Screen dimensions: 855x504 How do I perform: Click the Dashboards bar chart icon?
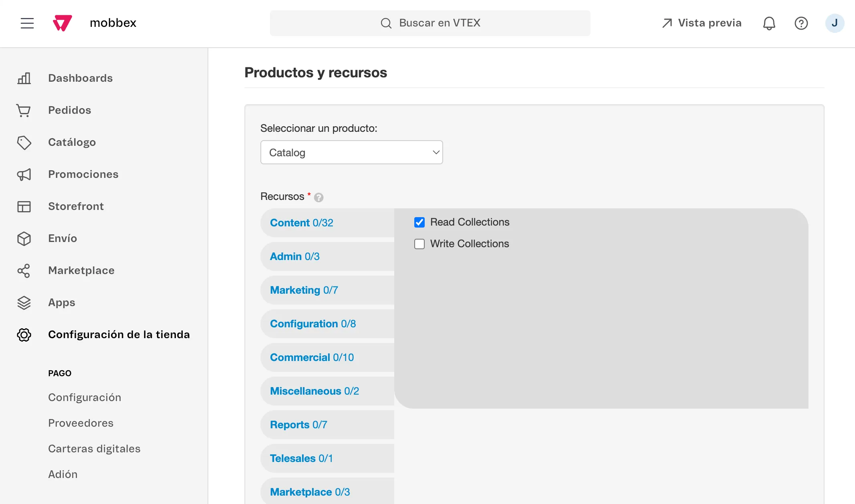(x=24, y=78)
